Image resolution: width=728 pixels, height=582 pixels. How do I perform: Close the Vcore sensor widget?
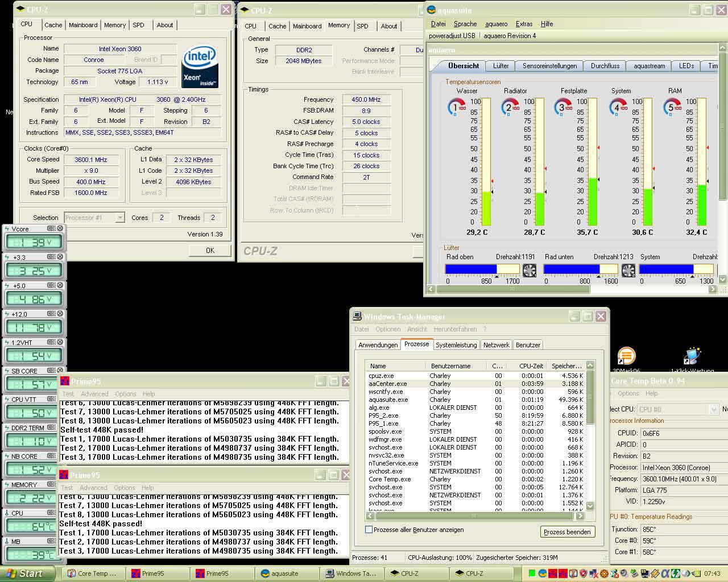pyautogui.click(x=60, y=228)
